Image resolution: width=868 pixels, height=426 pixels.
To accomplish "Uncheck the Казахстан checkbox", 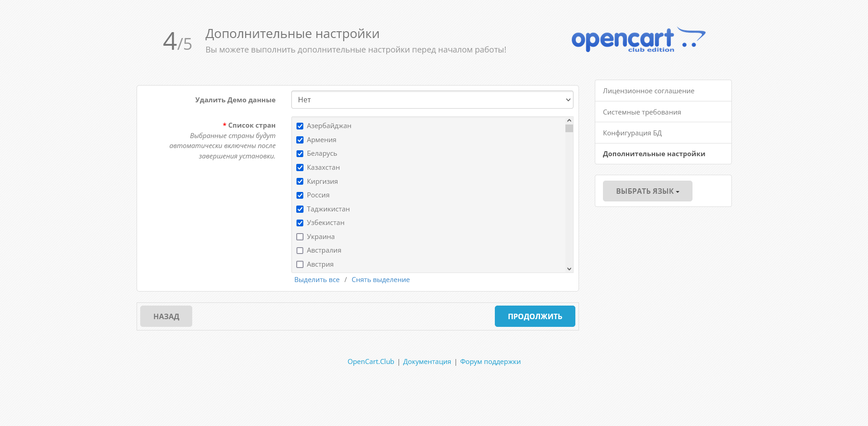I will [x=300, y=167].
